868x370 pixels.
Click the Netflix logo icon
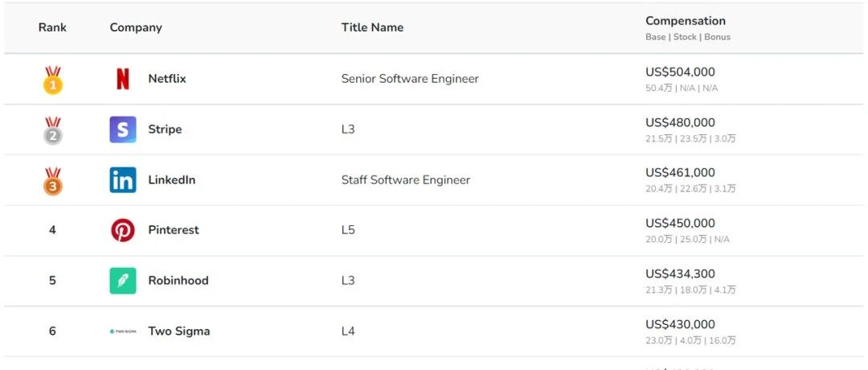coord(123,79)
